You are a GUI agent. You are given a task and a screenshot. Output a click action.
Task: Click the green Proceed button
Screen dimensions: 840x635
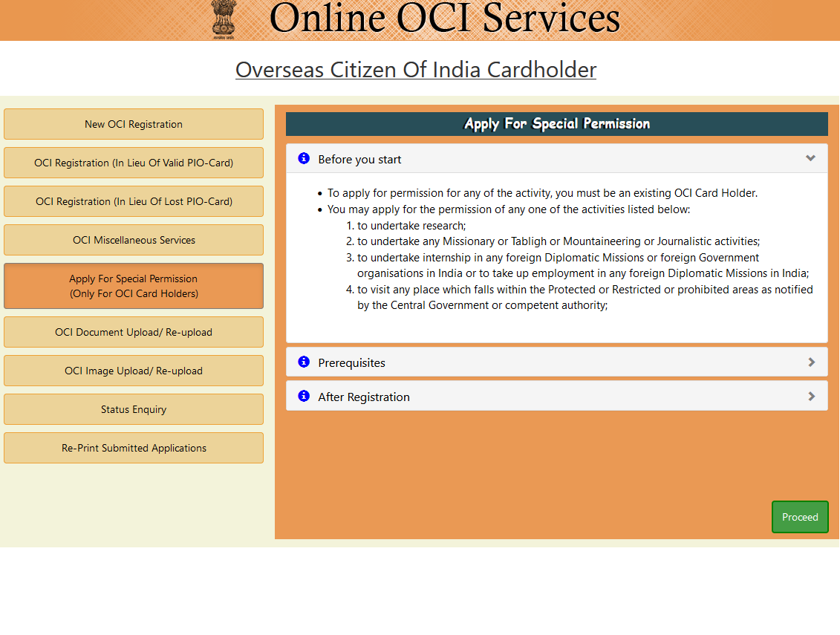(800, 517)
